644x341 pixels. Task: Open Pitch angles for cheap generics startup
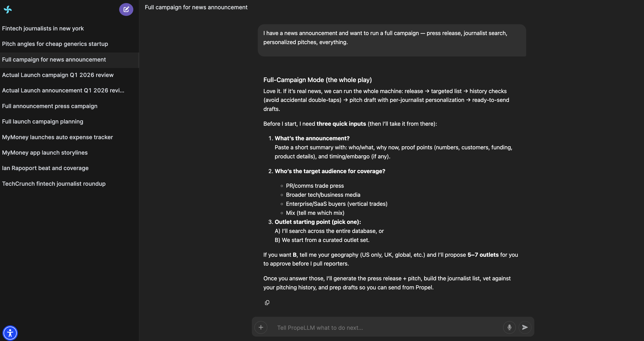pos(55,44)
